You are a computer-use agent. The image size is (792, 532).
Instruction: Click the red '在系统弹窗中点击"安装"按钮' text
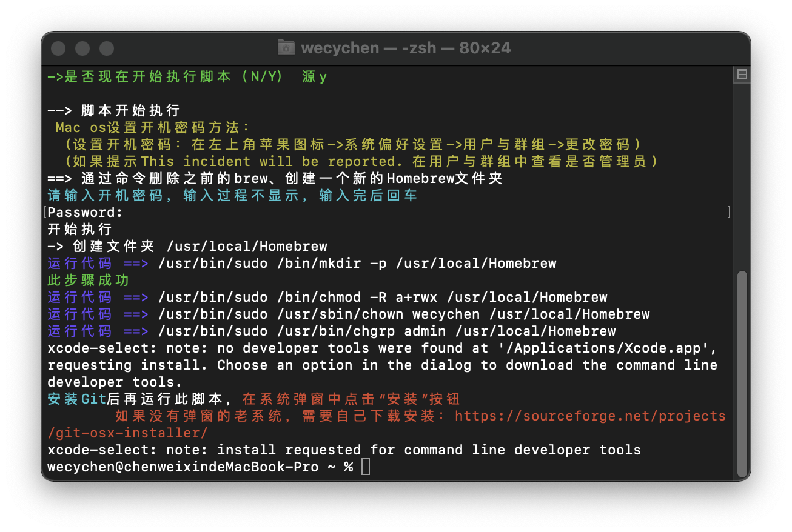coord(352,399)
